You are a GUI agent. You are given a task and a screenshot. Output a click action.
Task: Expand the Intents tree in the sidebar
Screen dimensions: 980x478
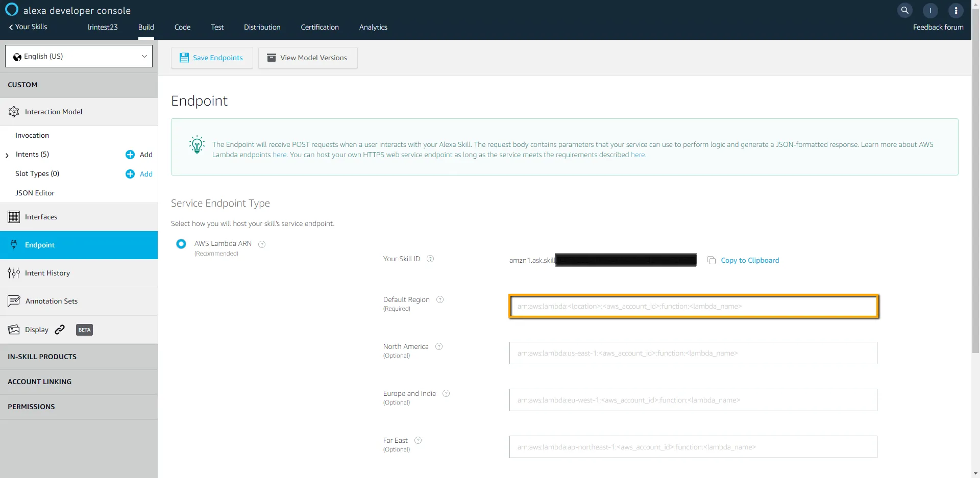7,155
